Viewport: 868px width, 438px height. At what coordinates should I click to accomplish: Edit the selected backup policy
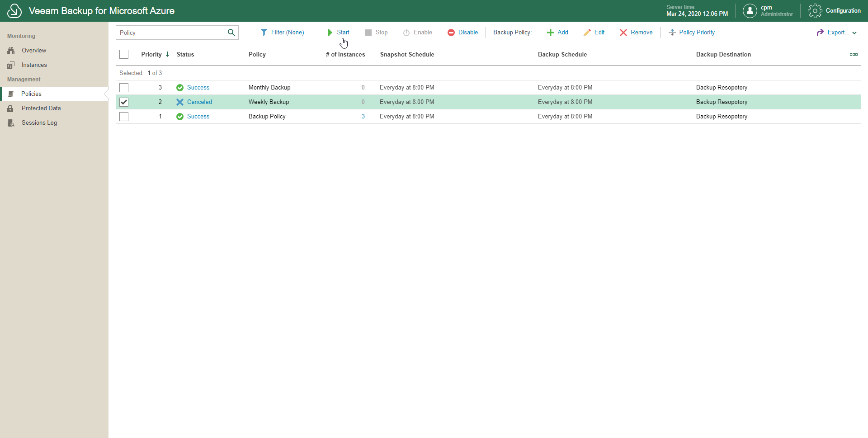[594, 33]
